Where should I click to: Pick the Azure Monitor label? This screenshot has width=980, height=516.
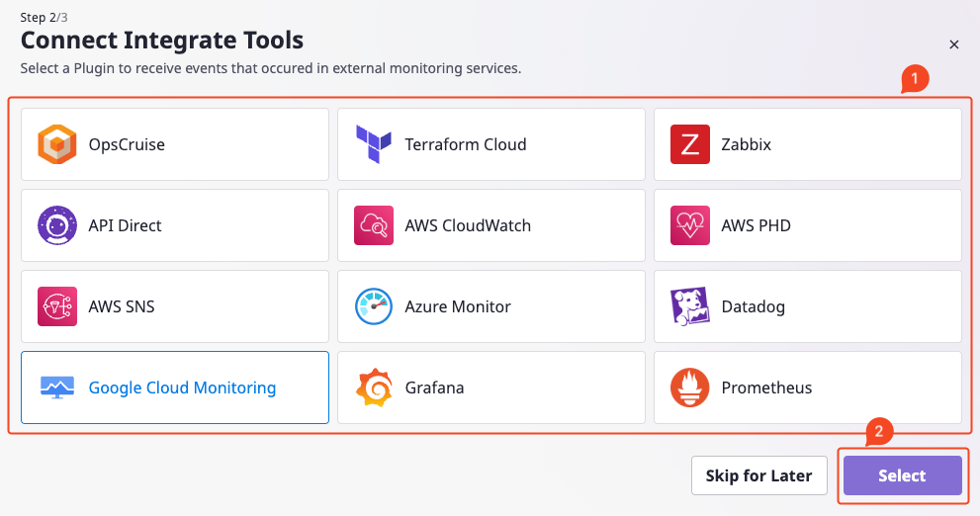pos(458,306)
